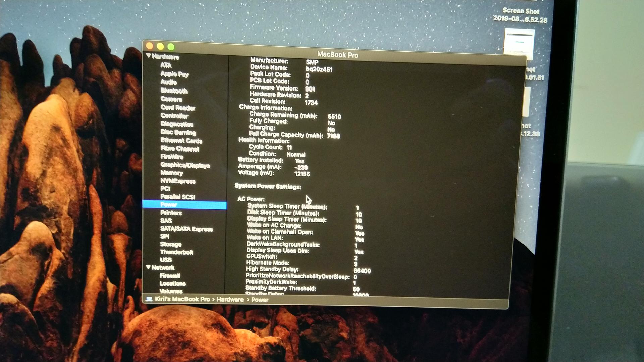The width and height of the screenshot is (644, 362).
Task: Select Controller in Hardware list
Action: point(174,116)
